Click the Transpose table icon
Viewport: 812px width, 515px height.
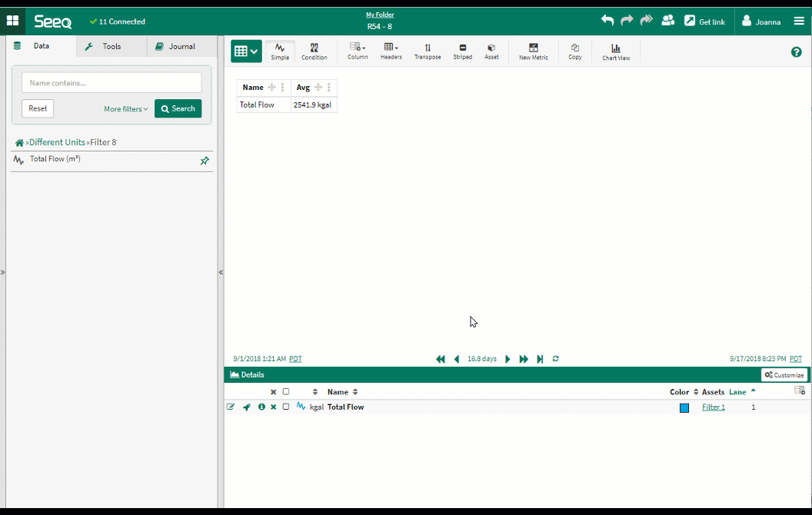428,51
